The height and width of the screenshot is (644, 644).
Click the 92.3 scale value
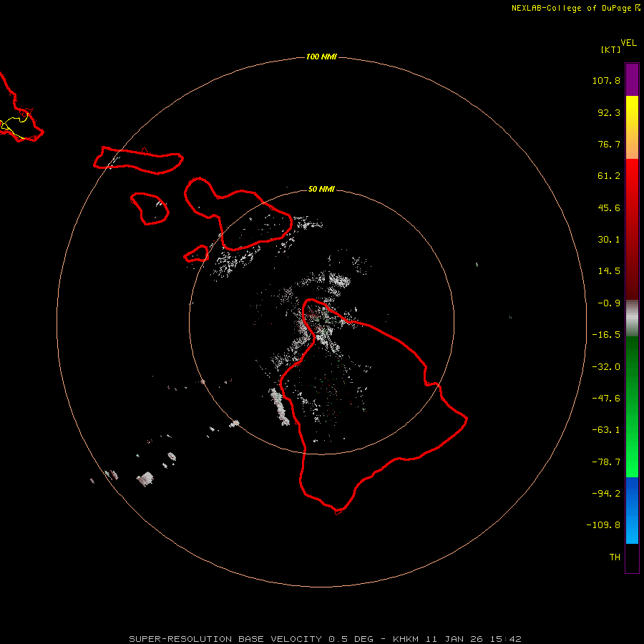click(609, 112)
